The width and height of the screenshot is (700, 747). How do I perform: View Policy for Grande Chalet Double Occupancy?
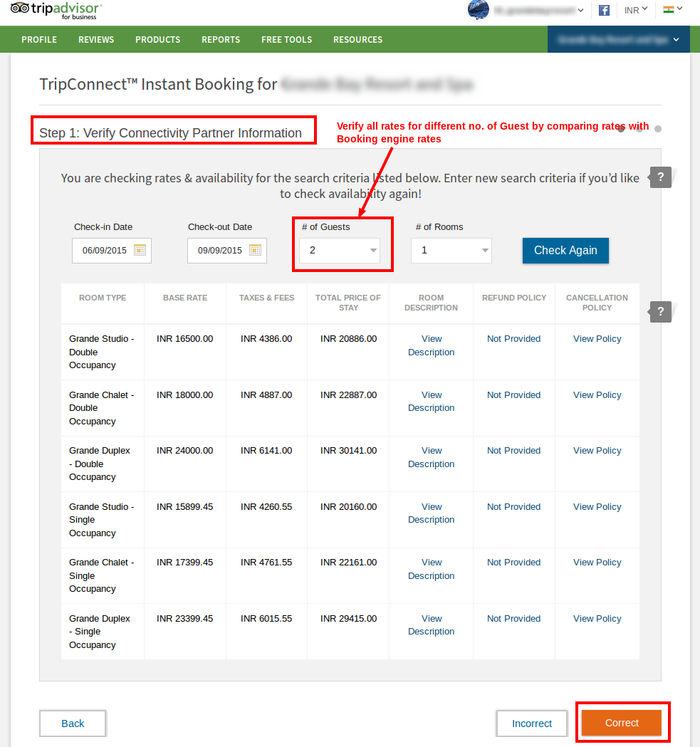(x=597, y=395)
